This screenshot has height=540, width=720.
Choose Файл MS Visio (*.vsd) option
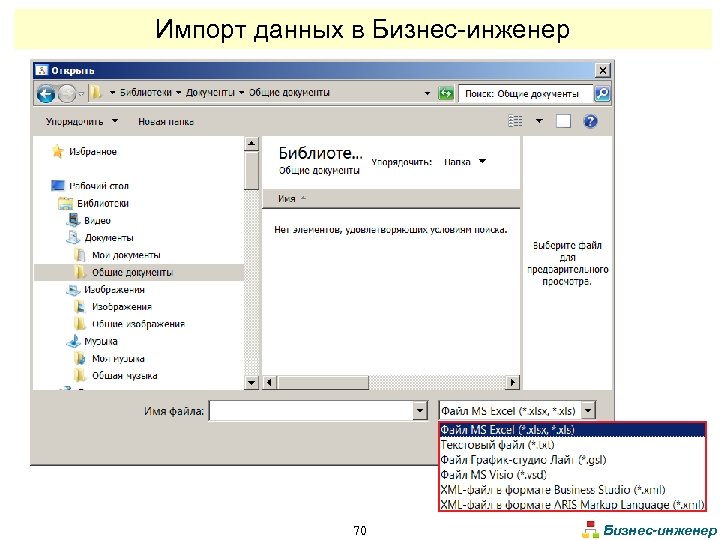572,474
